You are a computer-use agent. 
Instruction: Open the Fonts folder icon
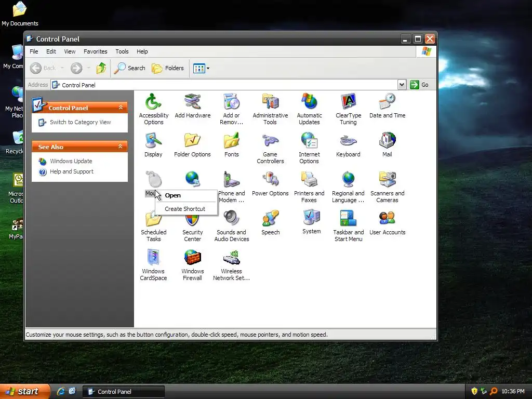coord(231,144)
